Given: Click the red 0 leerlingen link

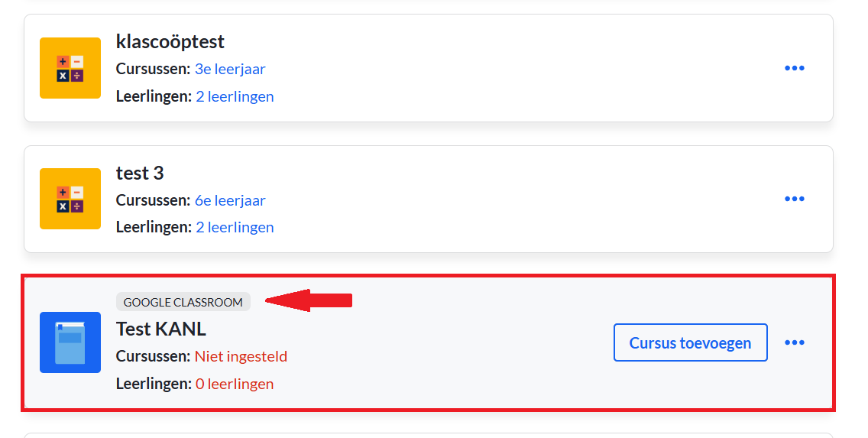Looking at the screenshot, I should pos(235,384).
